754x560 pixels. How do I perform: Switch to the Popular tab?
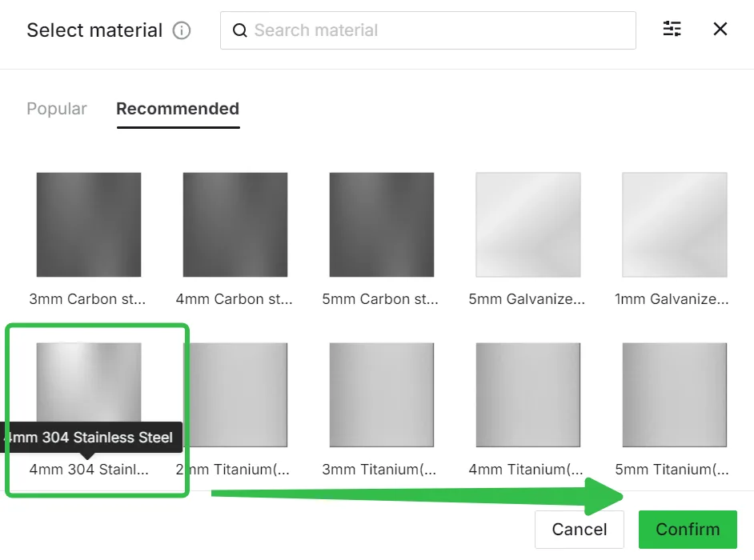pos(57,109)
